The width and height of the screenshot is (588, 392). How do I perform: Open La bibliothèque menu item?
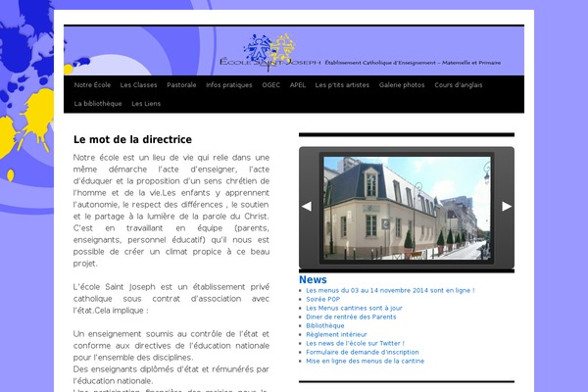tap(98, 104)
